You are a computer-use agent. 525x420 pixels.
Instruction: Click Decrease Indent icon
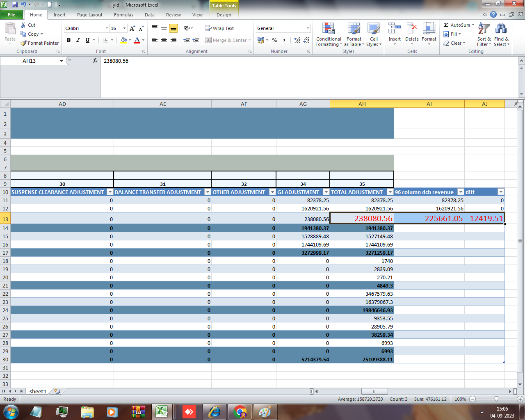point(187,40)
